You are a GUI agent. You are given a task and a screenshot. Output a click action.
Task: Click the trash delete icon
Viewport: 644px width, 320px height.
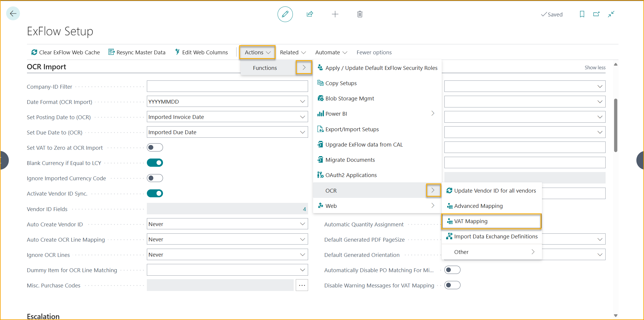360,14
